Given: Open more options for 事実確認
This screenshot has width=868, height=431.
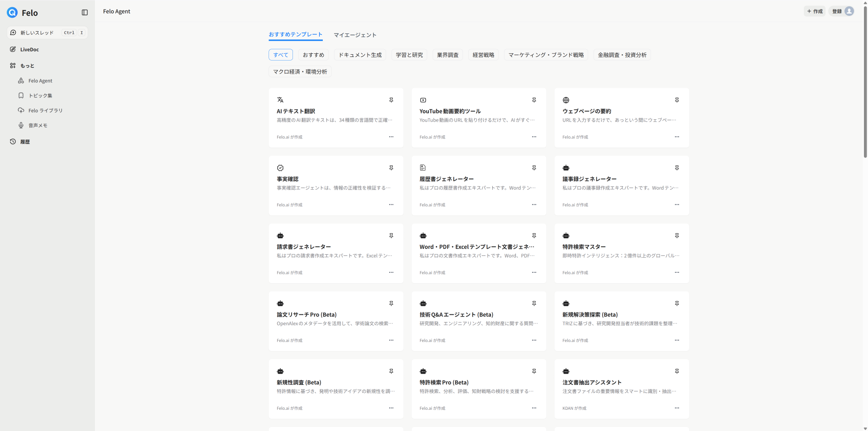Looking at the screenshot, I should 391,205.
